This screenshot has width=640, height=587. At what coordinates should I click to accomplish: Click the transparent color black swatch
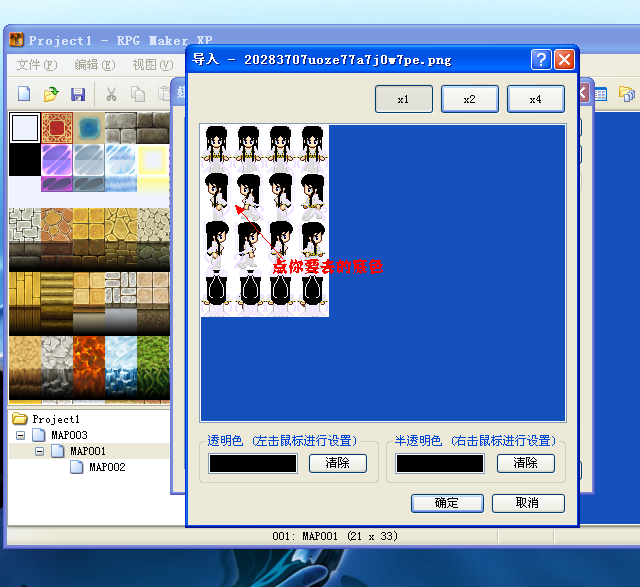pos(253,464)
